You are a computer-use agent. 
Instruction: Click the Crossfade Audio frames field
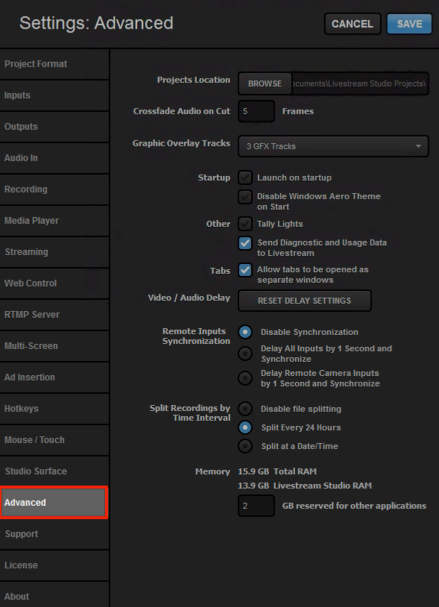256,111
